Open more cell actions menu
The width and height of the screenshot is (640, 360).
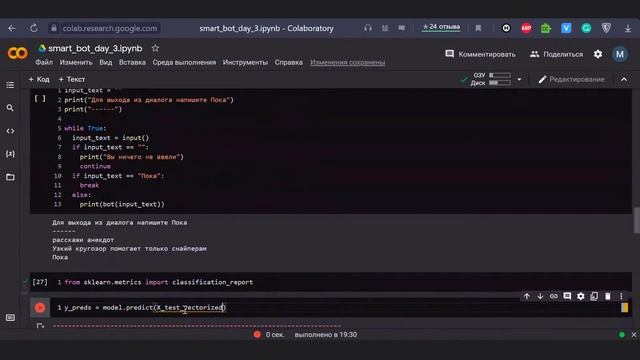click(621, 296)
